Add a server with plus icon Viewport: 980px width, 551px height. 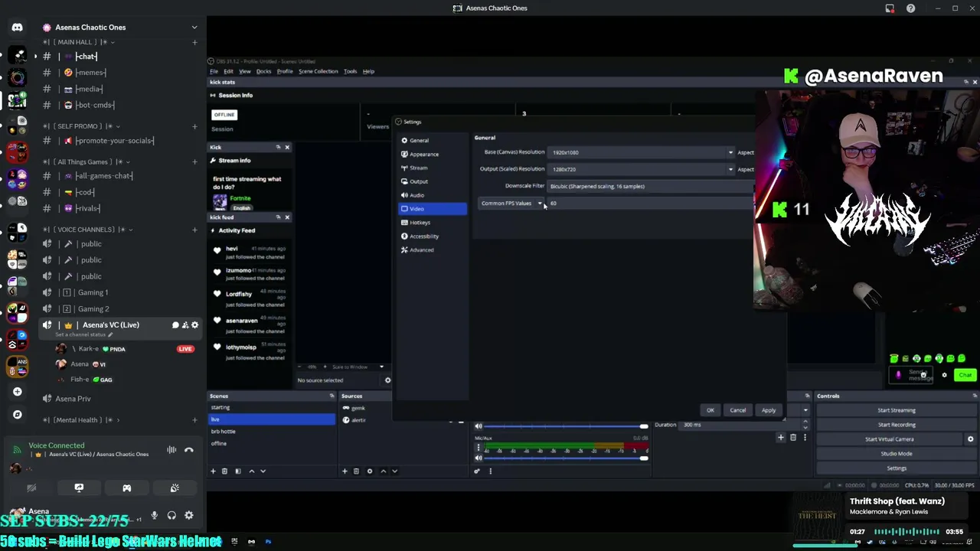coord(17,392)
